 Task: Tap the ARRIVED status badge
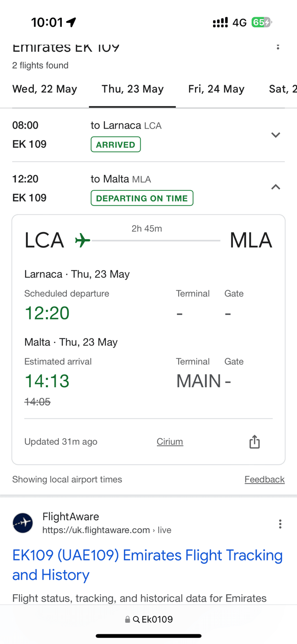(116, 145)
